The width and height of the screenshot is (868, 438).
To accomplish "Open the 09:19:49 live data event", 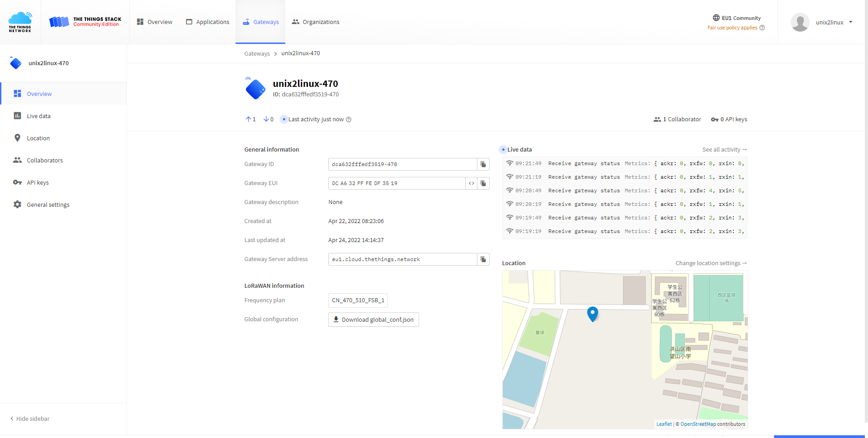I will point(624,218).
